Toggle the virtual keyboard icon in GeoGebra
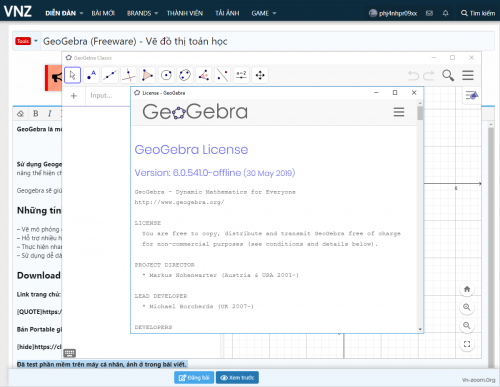Viewport: 500px width, 387px height. pos(69,353)
